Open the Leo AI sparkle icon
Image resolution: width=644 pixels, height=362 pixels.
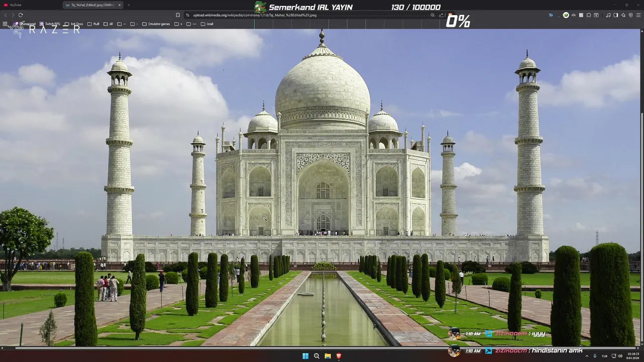[x=623, y=15]
